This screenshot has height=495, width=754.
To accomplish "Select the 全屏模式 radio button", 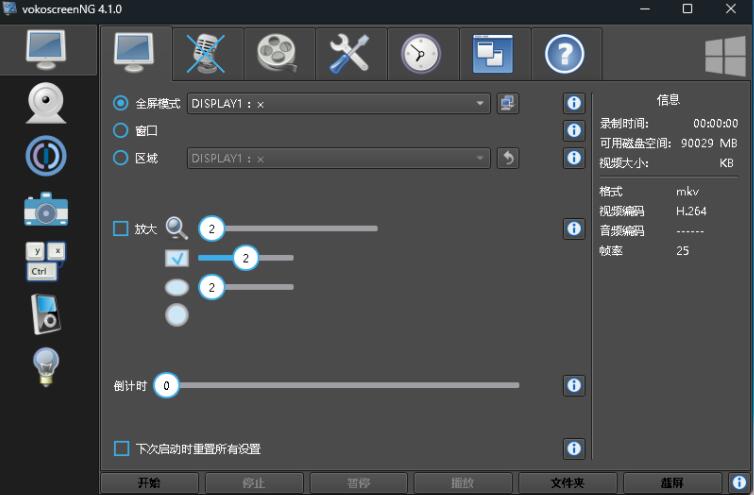I will (x=121, y=103).
